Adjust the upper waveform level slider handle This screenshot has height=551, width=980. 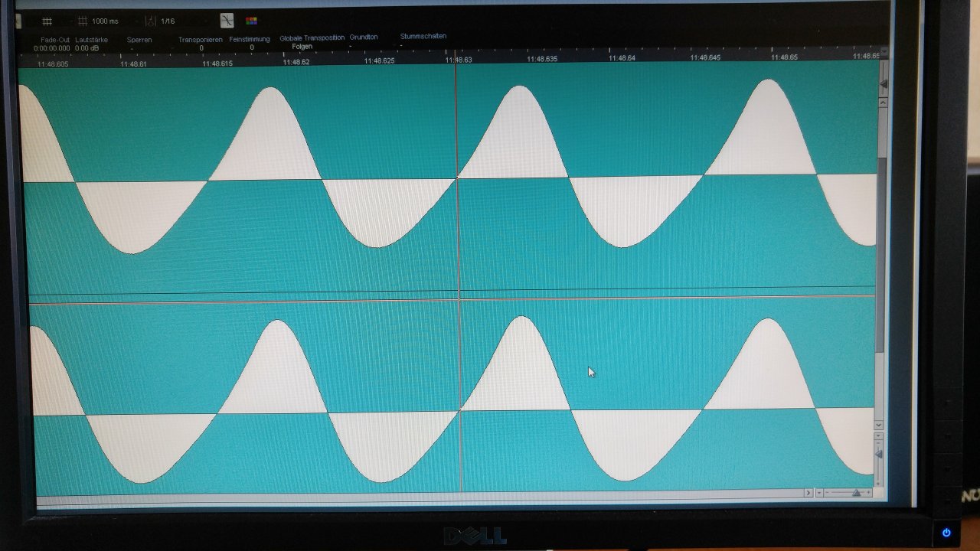tap(883, 83)
